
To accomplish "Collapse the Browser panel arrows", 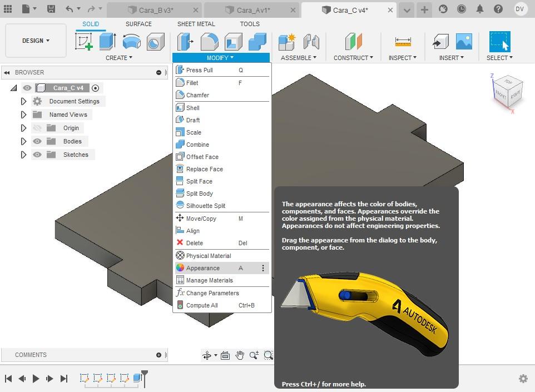I will (7, 72).
